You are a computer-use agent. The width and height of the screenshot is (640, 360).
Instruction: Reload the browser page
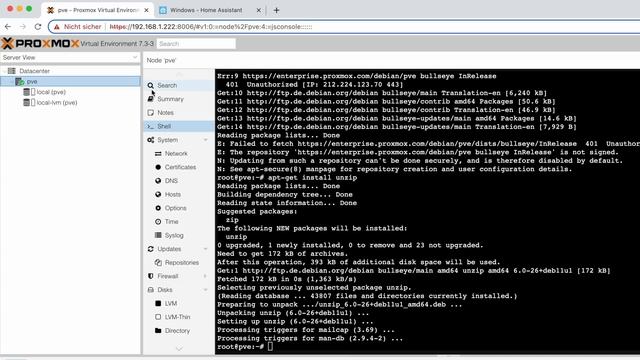38,27
